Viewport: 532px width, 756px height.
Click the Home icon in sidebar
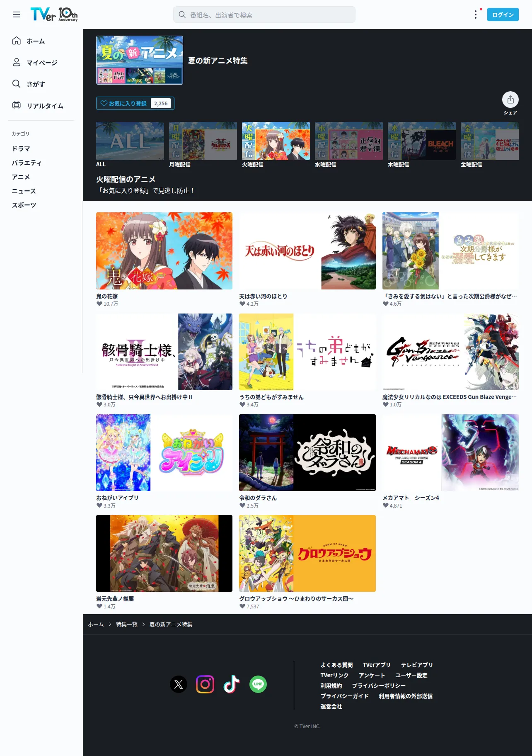click(17, 41)
